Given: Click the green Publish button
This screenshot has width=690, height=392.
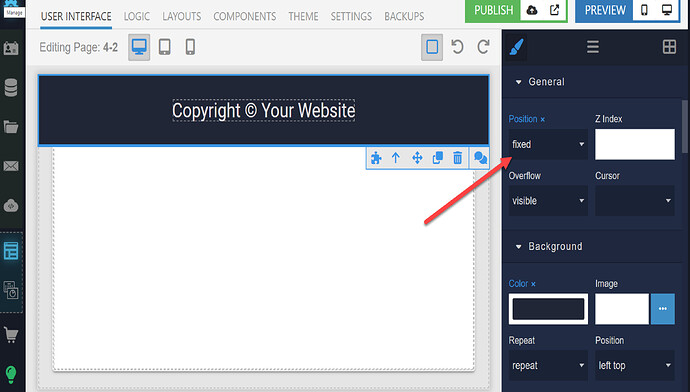Looking at the screenshot, I should click(x=493, y=10).
